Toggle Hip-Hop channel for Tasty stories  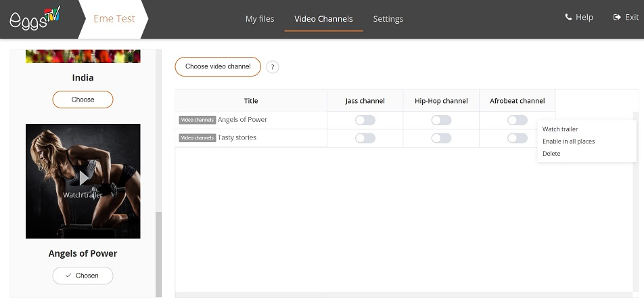point(441,138)
